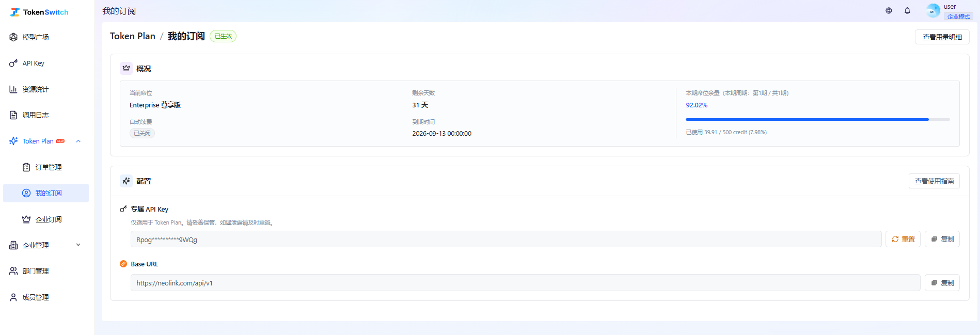Click the 企业订阅 crown icon
This screenshot has width=980, height=335.
[x=26, y=219]
